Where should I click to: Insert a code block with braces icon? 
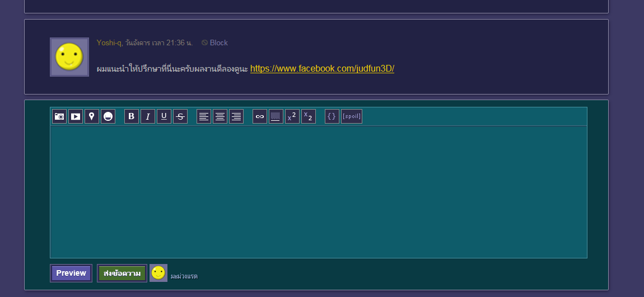click(x=332, y=116)
